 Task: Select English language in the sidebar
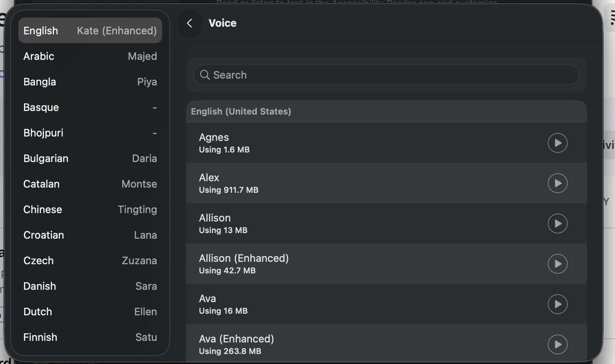point(90,31)
